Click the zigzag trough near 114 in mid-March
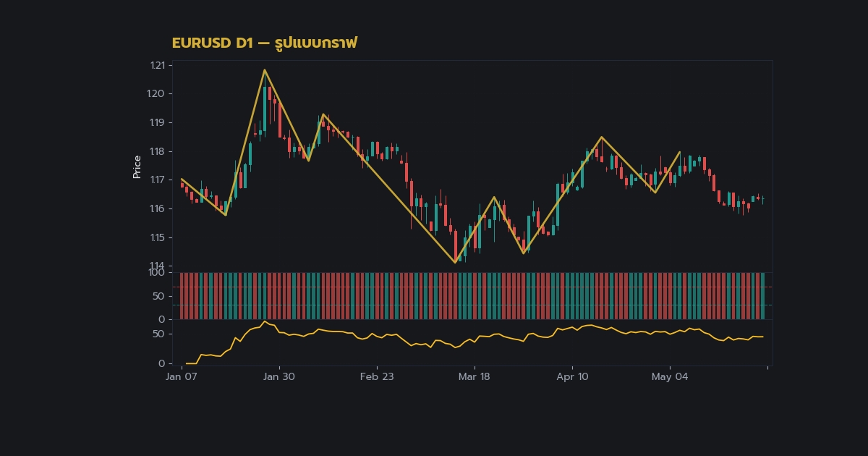Image resolution: width=868 pixels, height=456 pixels. pyautogui.click(x=455, y=262)
